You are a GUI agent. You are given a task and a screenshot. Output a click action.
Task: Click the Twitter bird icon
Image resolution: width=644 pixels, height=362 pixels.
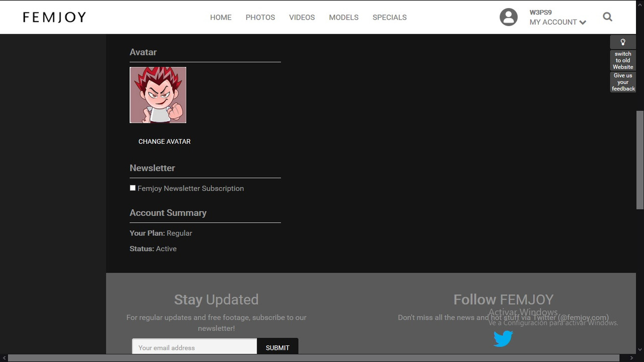(503, 338)
